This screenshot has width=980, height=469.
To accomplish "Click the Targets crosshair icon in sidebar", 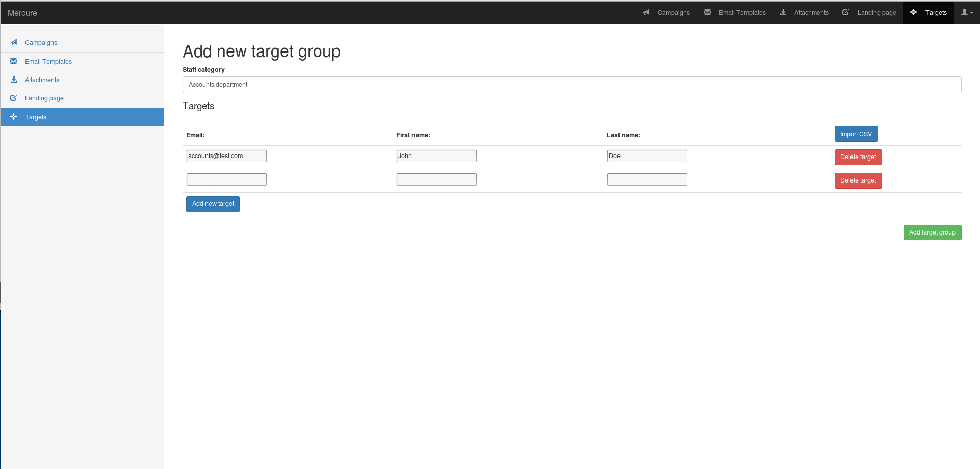I will (14, 117).
